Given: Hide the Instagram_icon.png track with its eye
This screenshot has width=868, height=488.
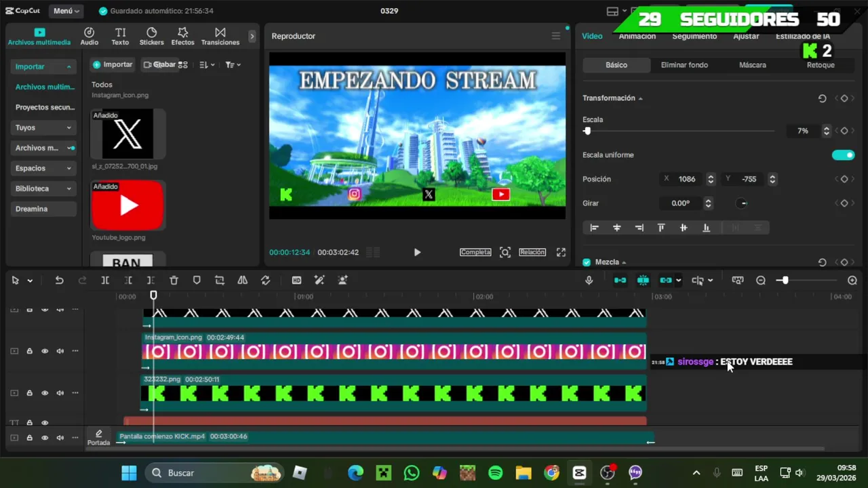Looking at the screenshot, I should click(45, 351).
